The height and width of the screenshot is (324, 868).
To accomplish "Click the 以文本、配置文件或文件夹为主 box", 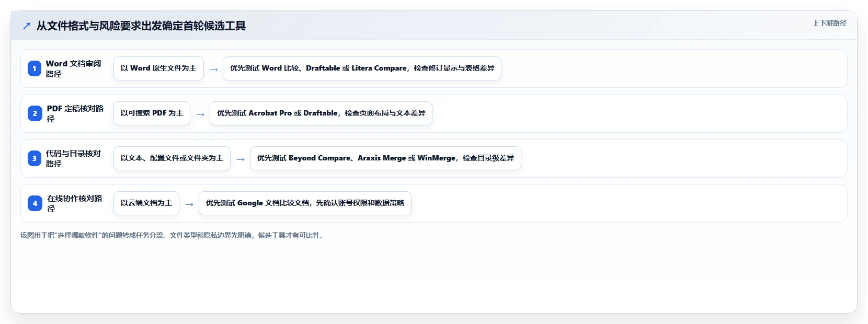I will click(x=172, y=158).
